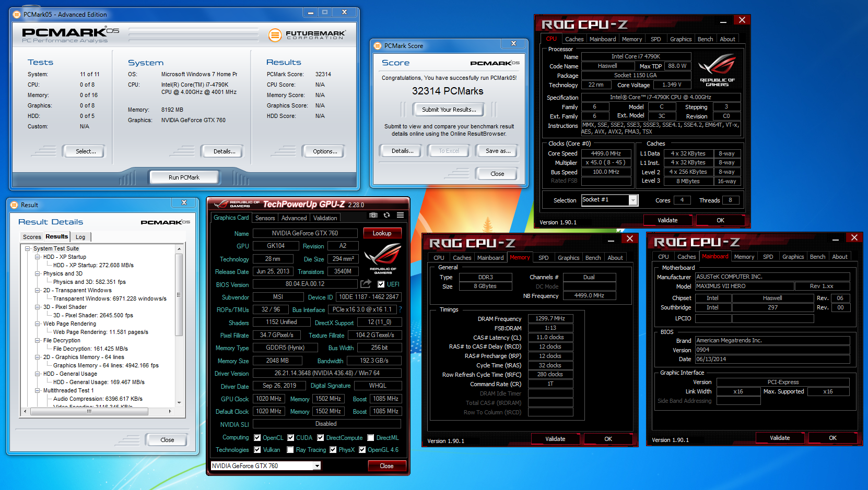The image size is (868, 490).
Task: Click the Futuremark Corporation logo
Action: (307, 35)
